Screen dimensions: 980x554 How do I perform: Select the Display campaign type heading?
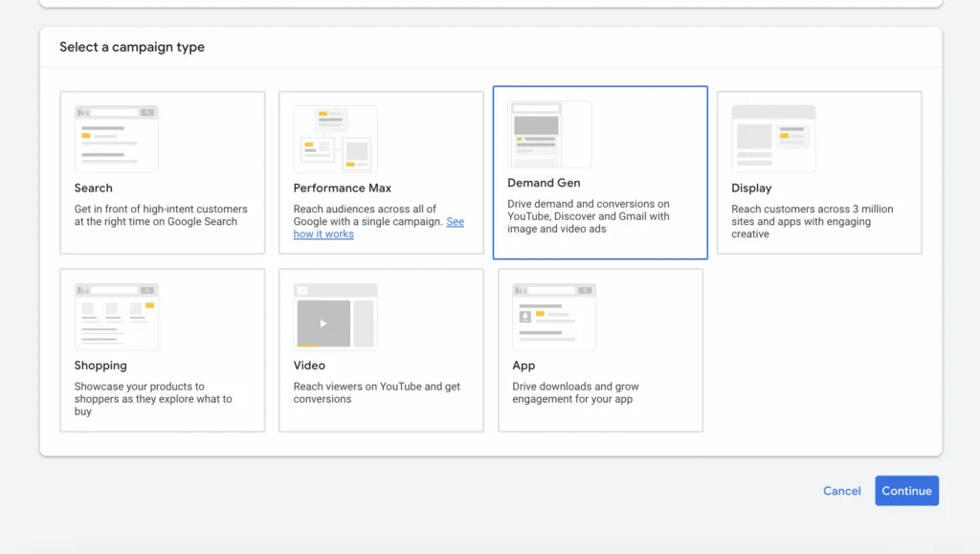point(751,188)
